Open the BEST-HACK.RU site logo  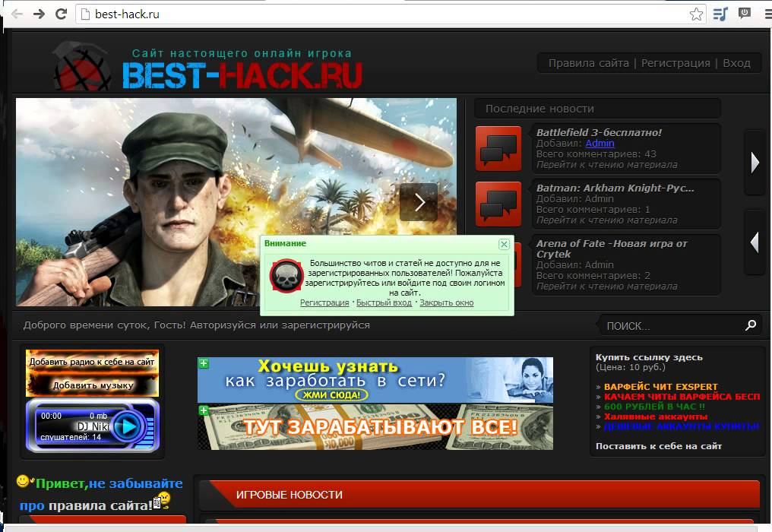tap(242, 75)
